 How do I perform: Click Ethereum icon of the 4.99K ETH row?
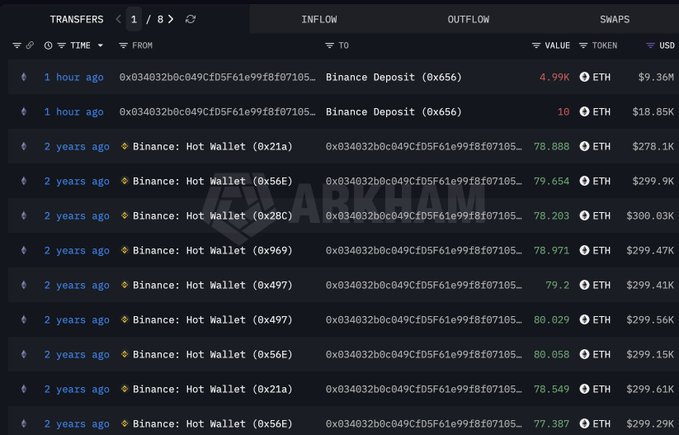pyautogui.click(x=24, y=77)
